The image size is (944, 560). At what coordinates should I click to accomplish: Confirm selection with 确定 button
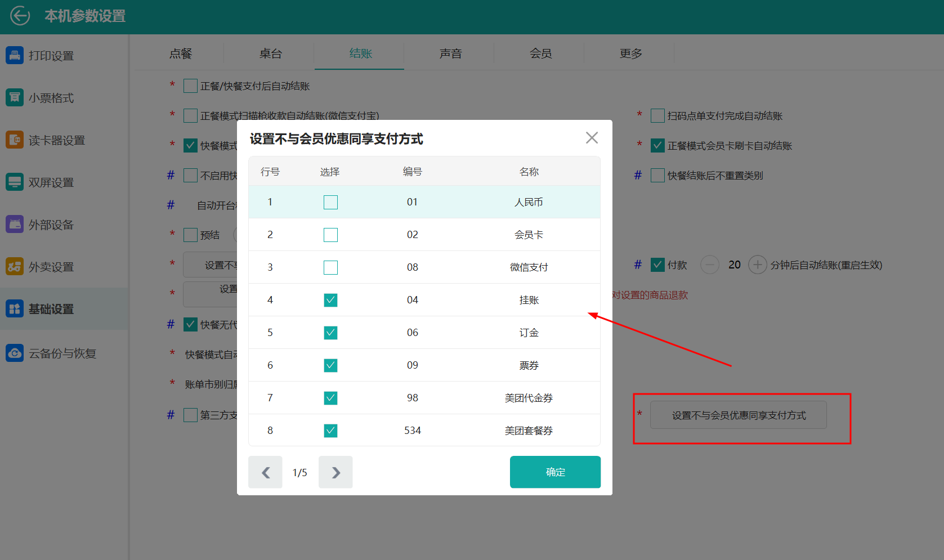point(555,472)
